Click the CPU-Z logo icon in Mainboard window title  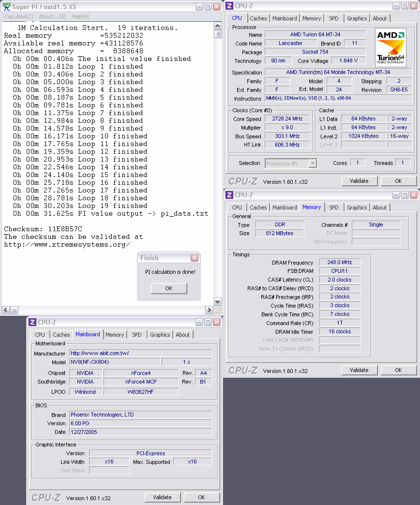pyautogui.click(x=32, y=322)
